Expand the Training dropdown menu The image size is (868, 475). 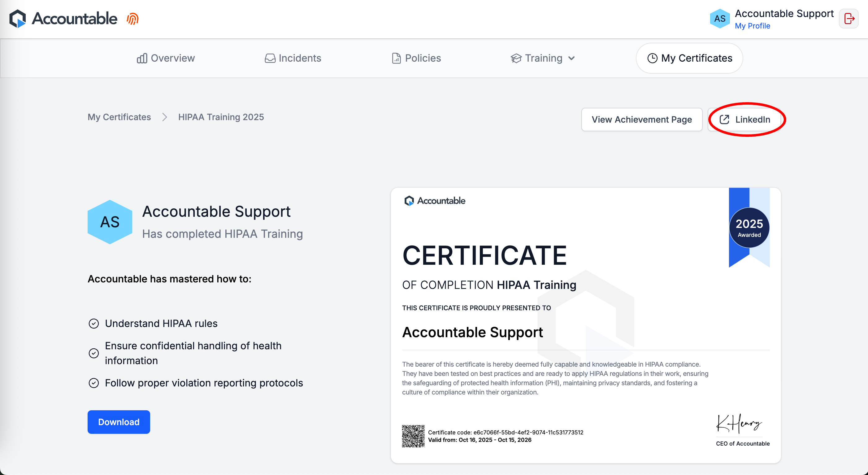coord(543,58)
